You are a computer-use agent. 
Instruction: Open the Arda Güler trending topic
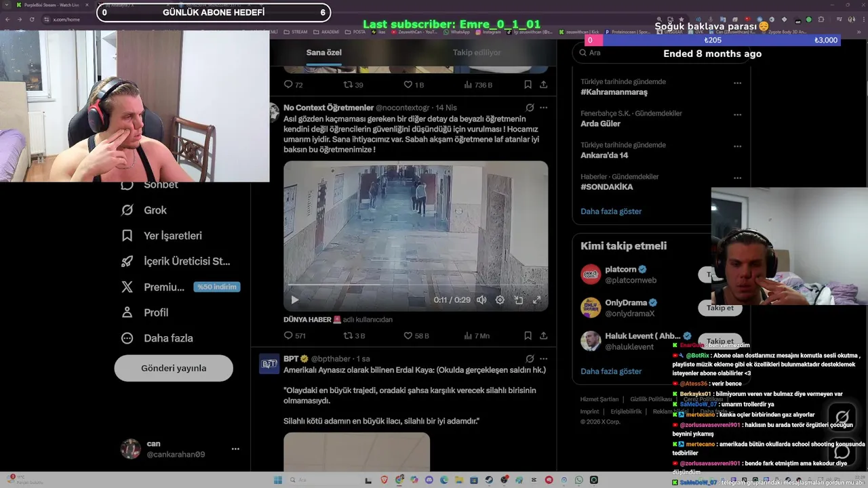click(x=600, y=124)
